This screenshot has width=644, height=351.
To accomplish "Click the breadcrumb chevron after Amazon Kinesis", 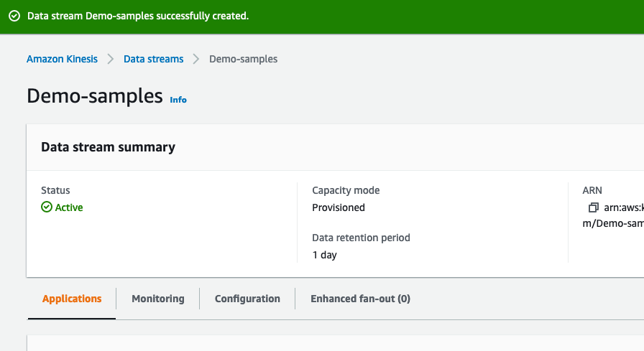I will tap(111, 59).
